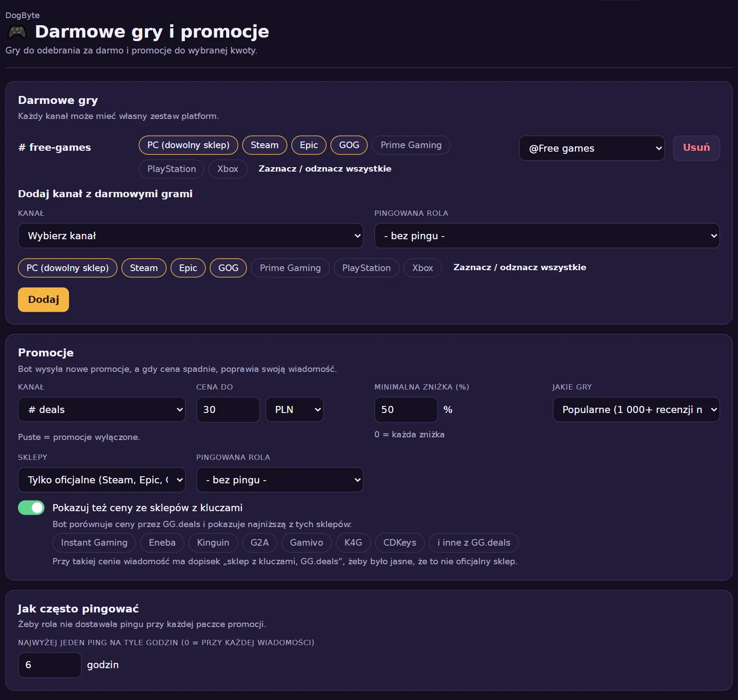The height and width of the screenshot is (700, 738).
Task: Toggle PC (dowolny sklep) chip for free-games channel
Action: point(188,145)
